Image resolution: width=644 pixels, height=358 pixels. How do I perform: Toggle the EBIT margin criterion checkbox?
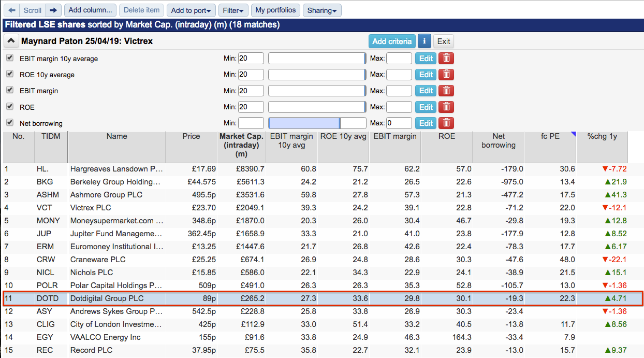click(x=10, y=90)
